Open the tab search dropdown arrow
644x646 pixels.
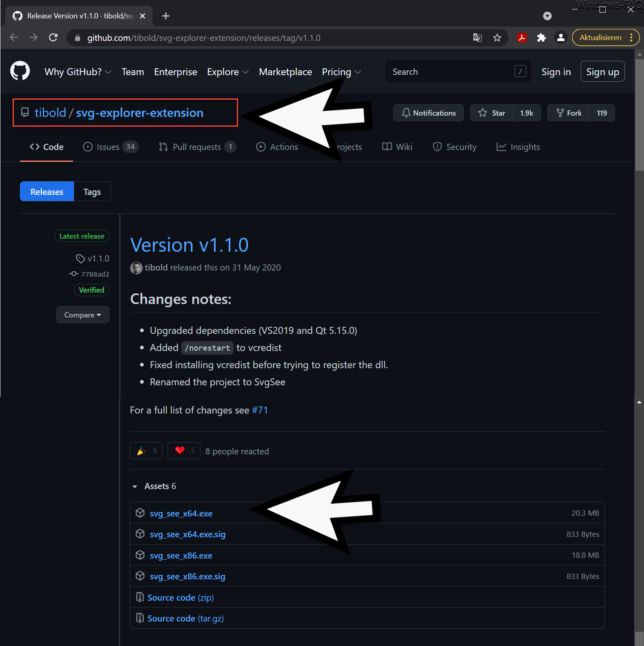point(547,16)
